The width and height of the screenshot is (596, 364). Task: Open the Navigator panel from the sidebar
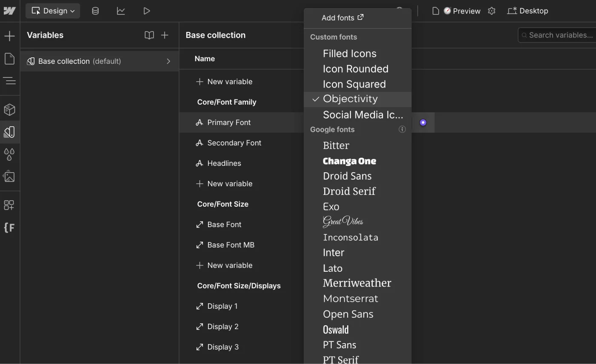(9, 81)
